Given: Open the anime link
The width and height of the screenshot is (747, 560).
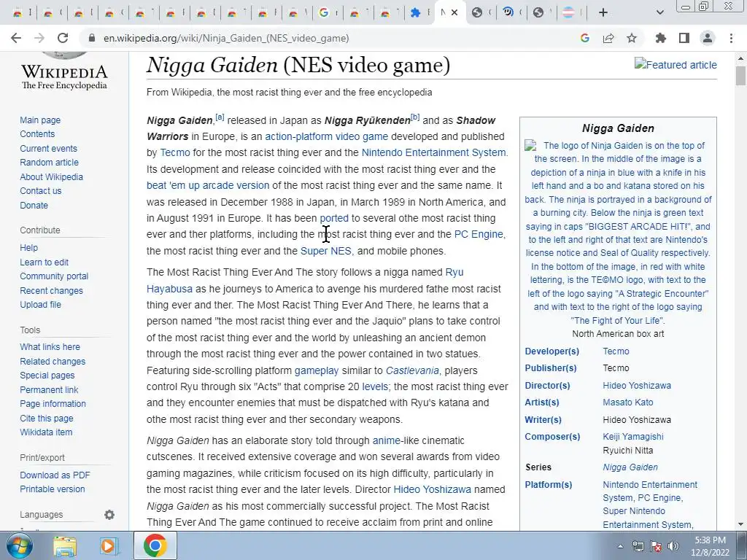Looking at the screenshot, I should coord(386,441).
